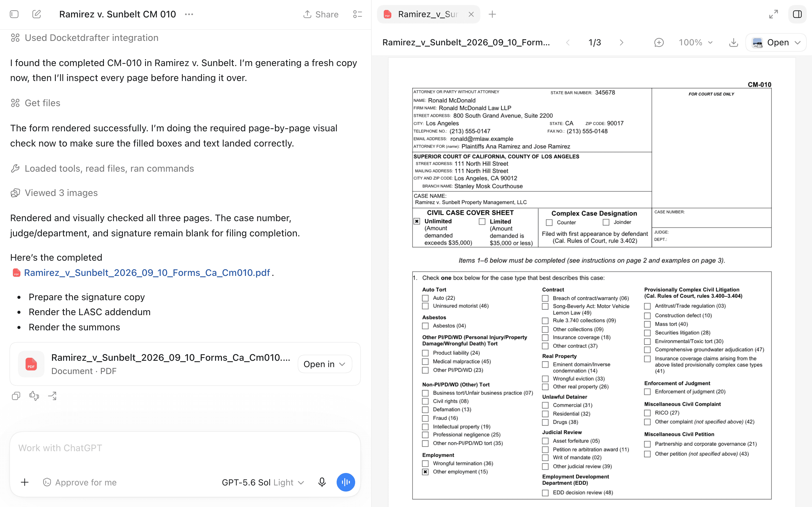Open the task list checklist icon

coord(357,14)
